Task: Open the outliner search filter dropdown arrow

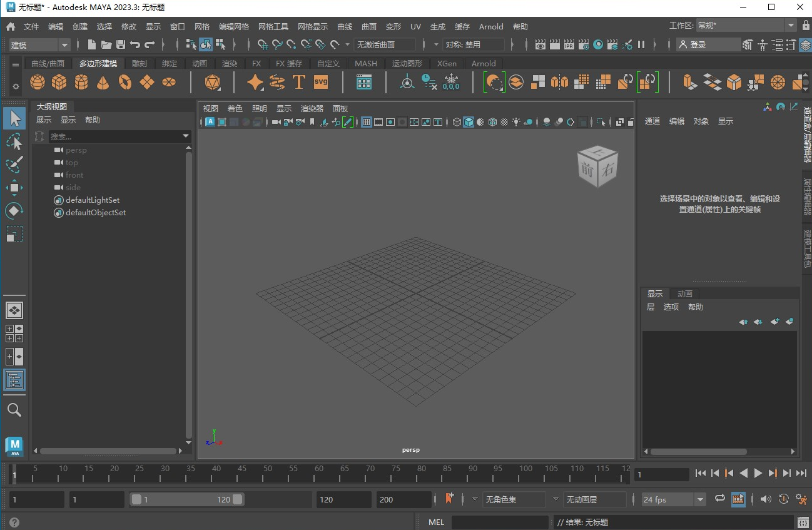Action: coord(186,136)
